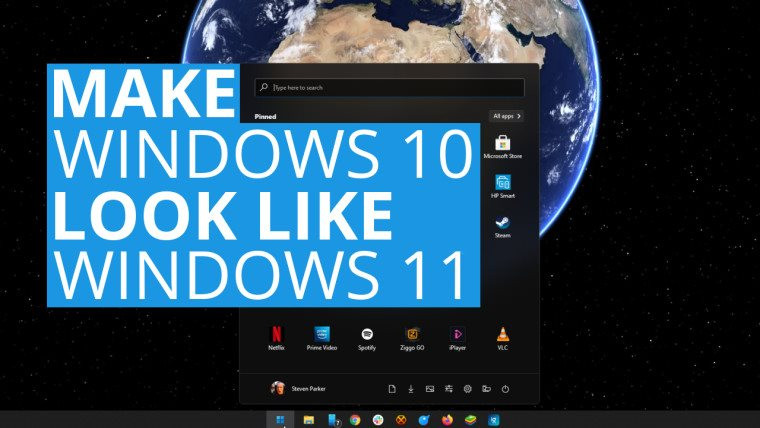760x428 pixels.
Task: Launch Google Chrome from the taskbar
Action: click(x=355, y=420)
